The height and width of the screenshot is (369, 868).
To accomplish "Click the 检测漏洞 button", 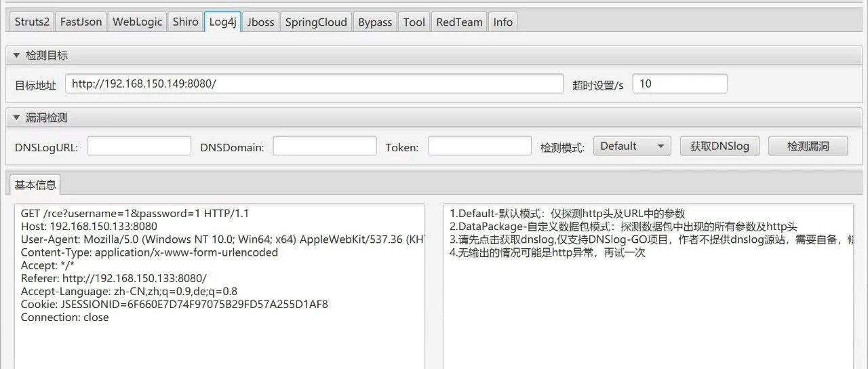I will click(x=808, y=146).
